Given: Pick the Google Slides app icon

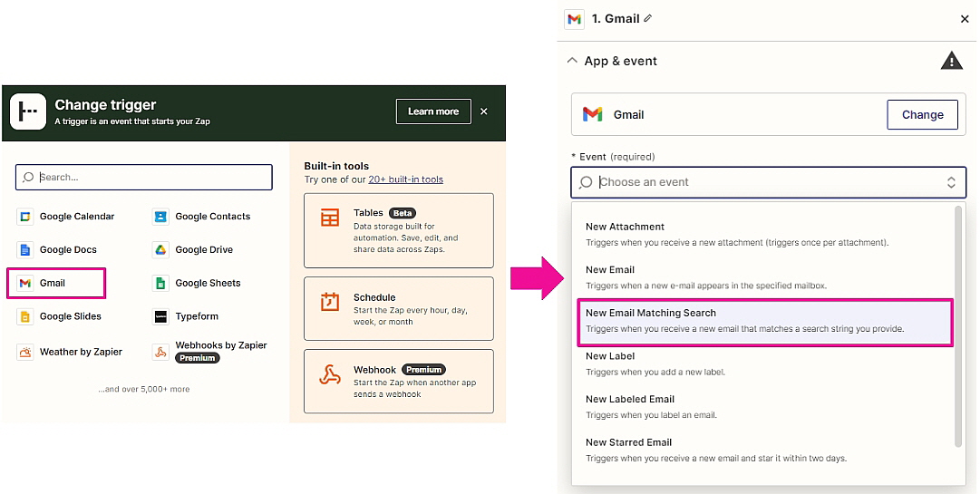Looking at the screenshot, I should [x=24, y=316].
